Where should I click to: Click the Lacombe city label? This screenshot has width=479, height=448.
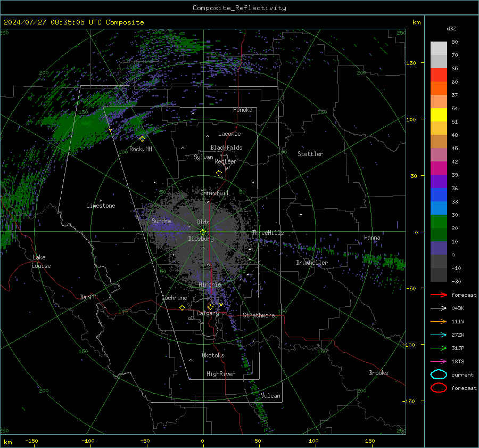[x=229, y=134]
